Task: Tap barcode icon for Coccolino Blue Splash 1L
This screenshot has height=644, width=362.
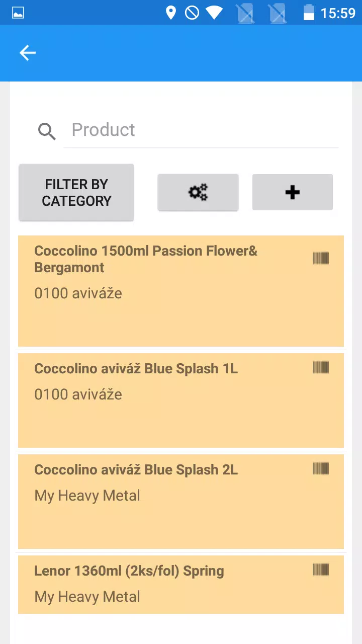Action: [x=321, y=367]
